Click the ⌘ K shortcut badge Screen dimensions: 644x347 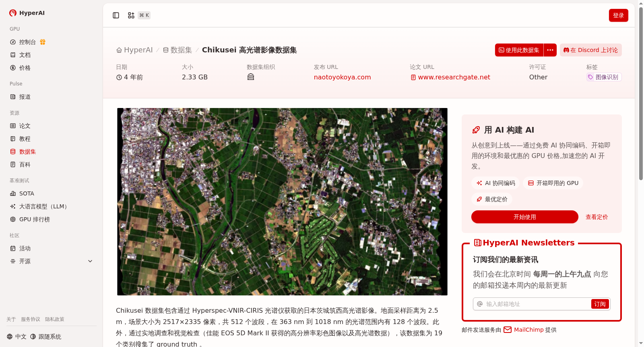[144, 15]
